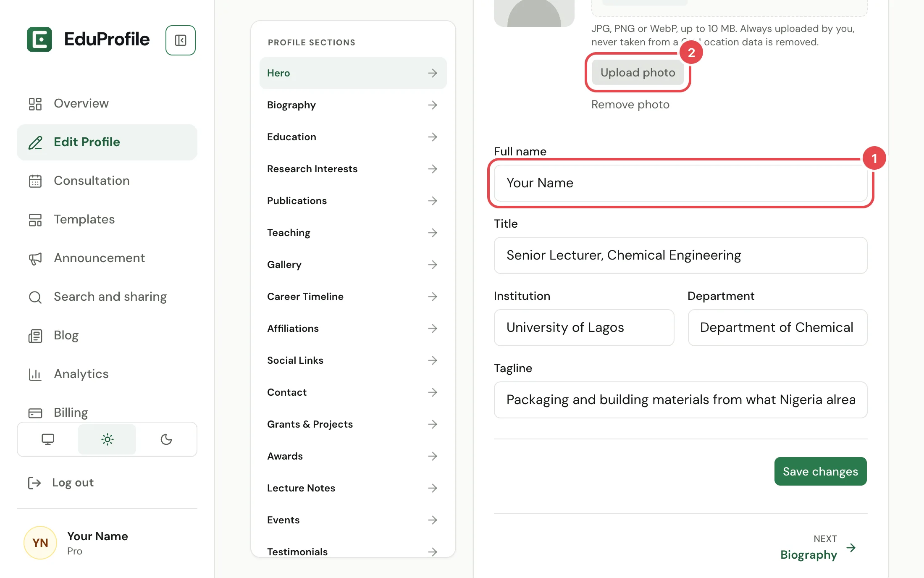Click the Search and sharing magnifier icon
Screen dimensions: 924x578
[35, 297]
